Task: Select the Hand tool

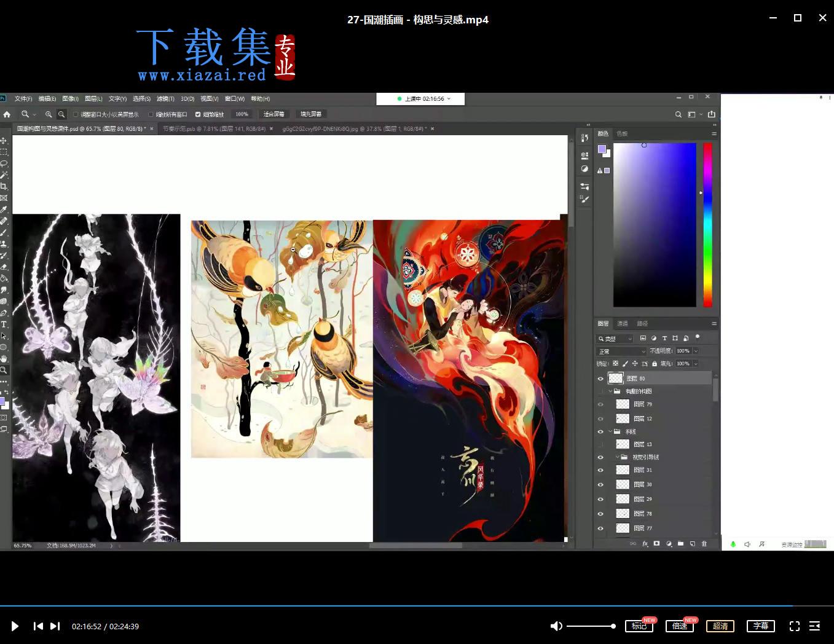Action: coord(4,358)
